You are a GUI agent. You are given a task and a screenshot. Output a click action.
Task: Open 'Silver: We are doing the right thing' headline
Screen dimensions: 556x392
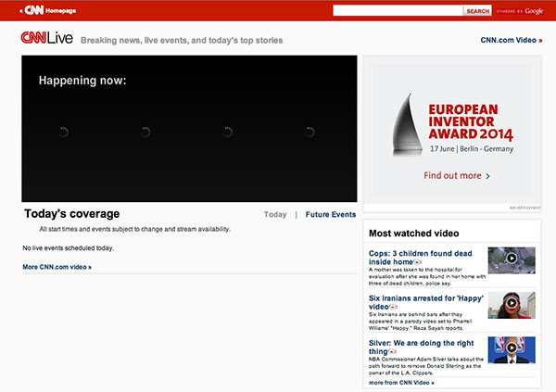coord(421,347)
